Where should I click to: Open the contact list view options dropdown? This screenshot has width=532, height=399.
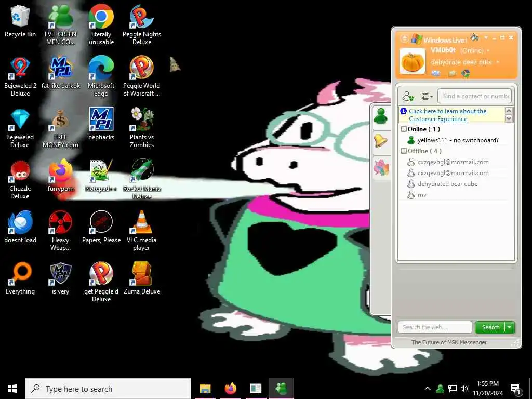point(427,97)
